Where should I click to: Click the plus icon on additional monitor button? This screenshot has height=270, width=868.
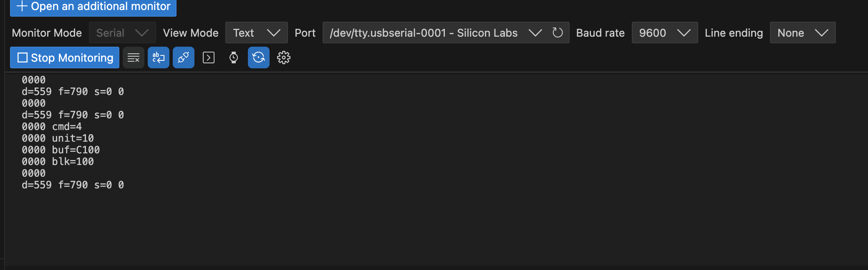[x=22, y=6]
